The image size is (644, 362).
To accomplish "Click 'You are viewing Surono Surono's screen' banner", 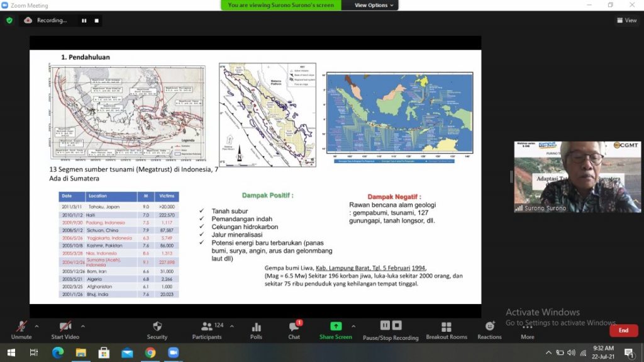I will (281, 5).
